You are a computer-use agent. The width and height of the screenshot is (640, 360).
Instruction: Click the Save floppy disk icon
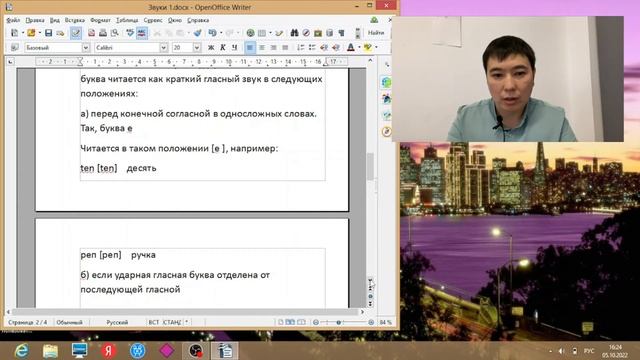pyautogui.click(x=48, y=33)
